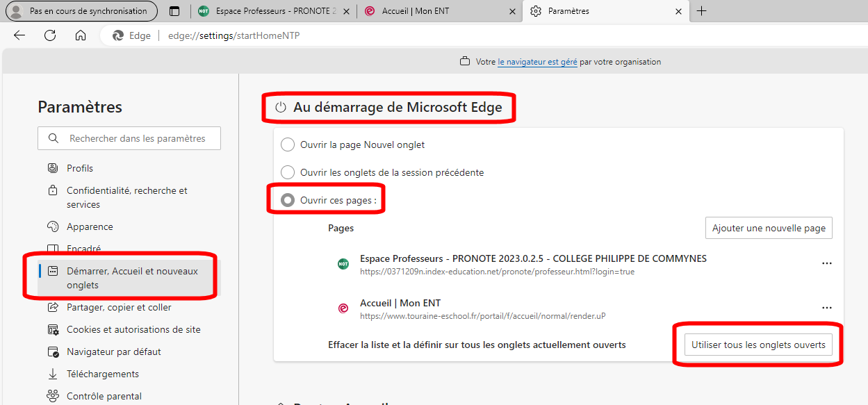
Task: Click the Téléchargements download arrow icon
Action: point(53,374)
